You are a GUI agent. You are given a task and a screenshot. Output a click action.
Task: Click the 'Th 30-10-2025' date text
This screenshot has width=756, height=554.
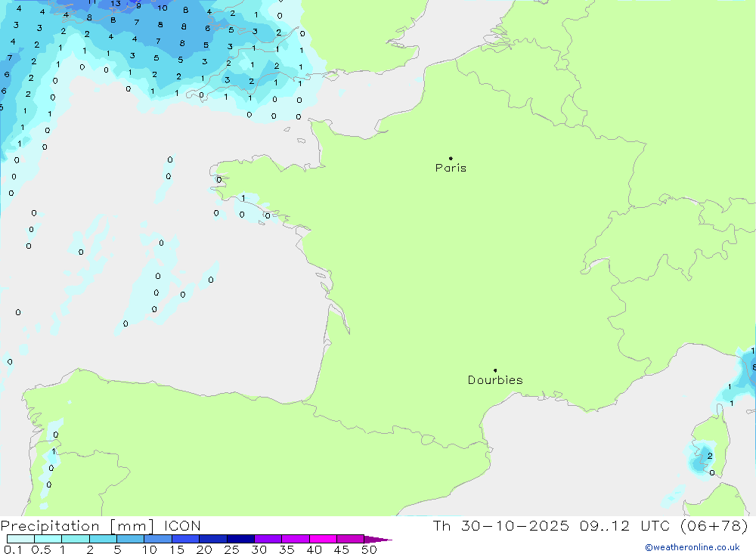[500, 526]
